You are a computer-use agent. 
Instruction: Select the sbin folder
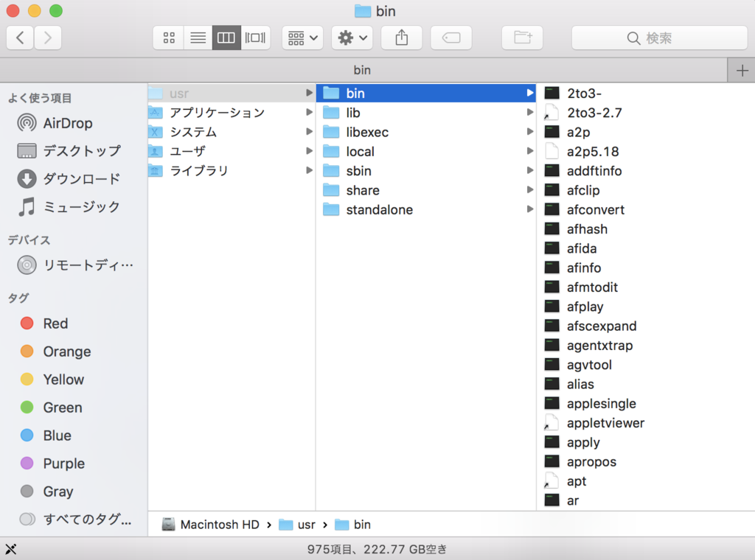click(x=426, y=171)
